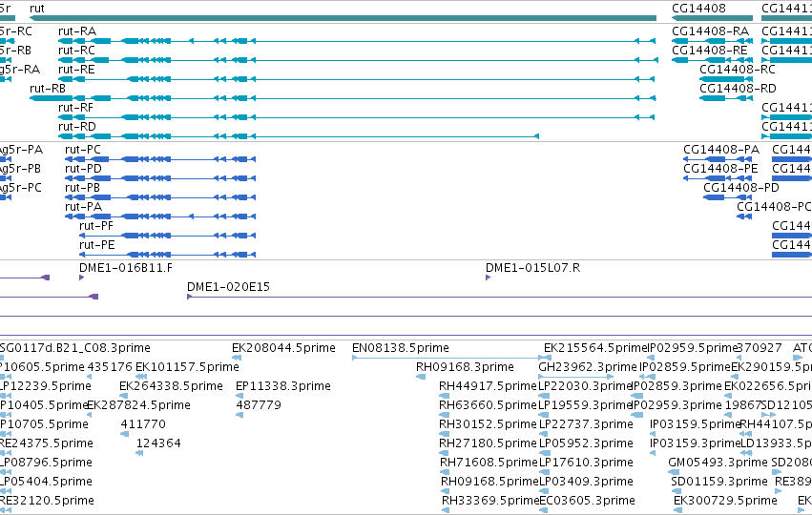Click EST RH27180.5prime
The image size is (812, 515).
(x=488, y=443)
